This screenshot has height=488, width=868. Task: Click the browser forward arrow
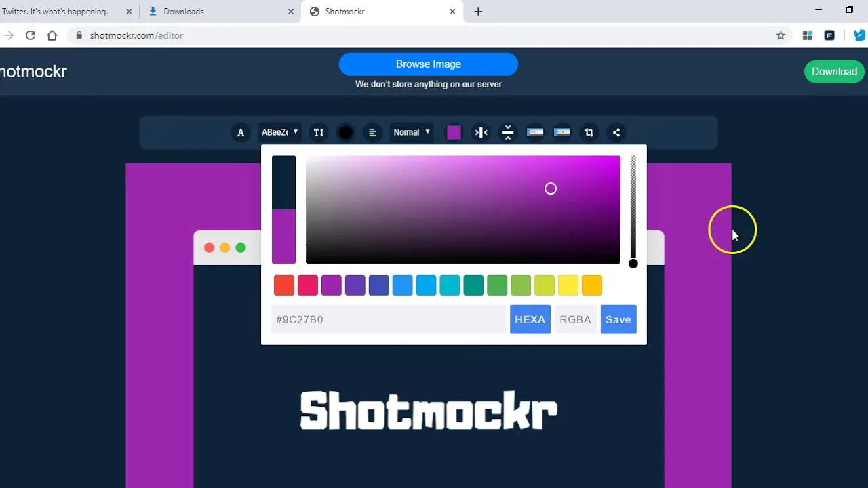8,35
